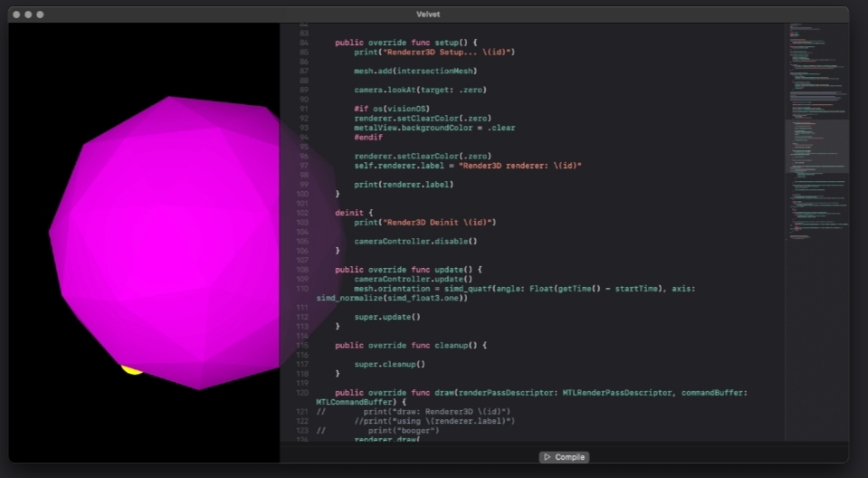Click the top of the code minimap

pos(816,32)
